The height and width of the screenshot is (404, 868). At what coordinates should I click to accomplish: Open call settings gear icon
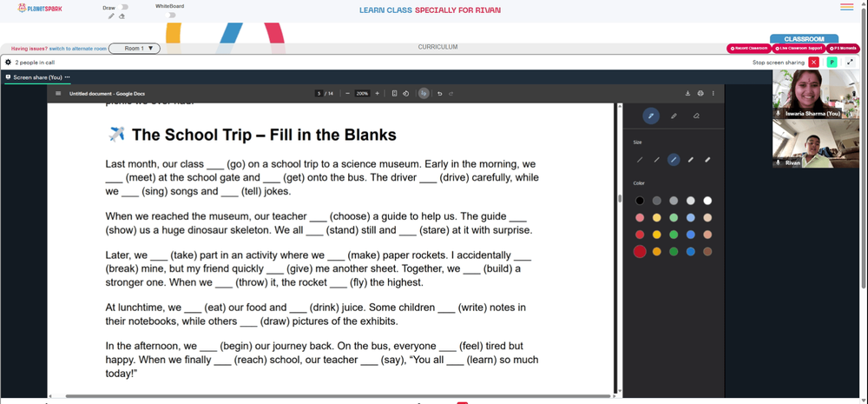[9, 62]
